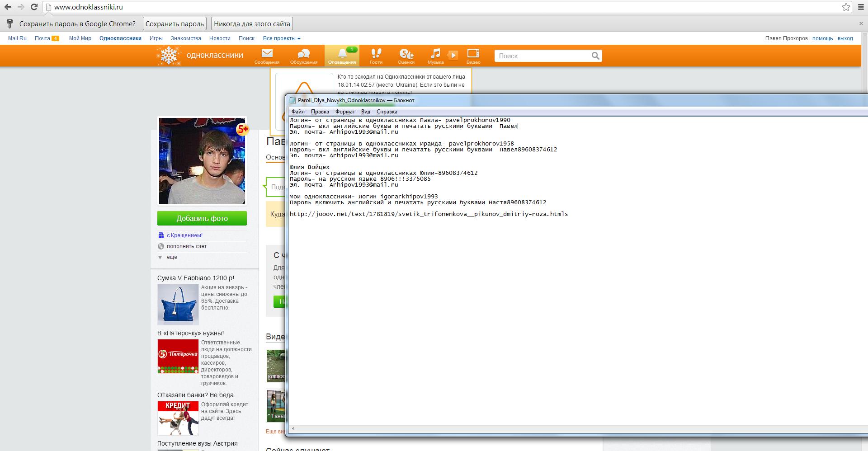Click the green Добавить фото button
The height and width of the screenshot is (451, 868).
tap(202, 218)
